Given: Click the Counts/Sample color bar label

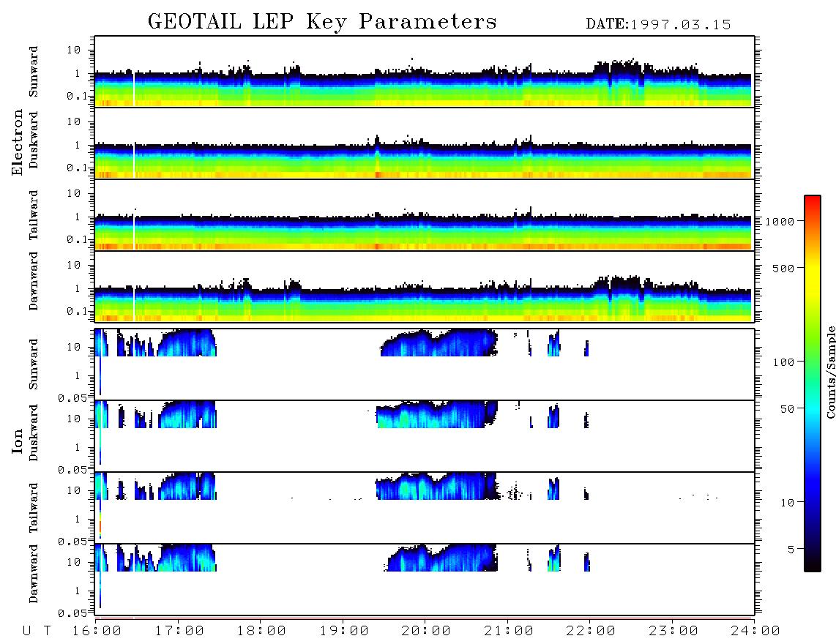Looking at the screenshot, I should 830,372.
